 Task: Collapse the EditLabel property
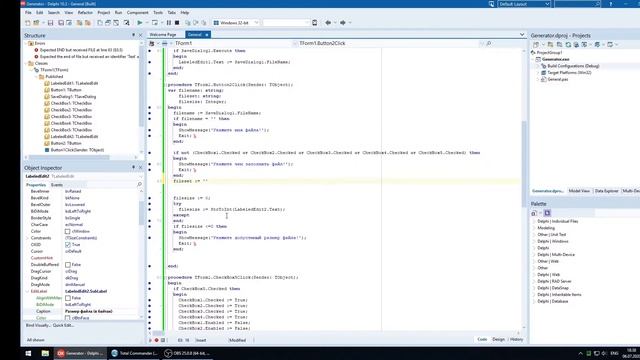pos(27,291)
